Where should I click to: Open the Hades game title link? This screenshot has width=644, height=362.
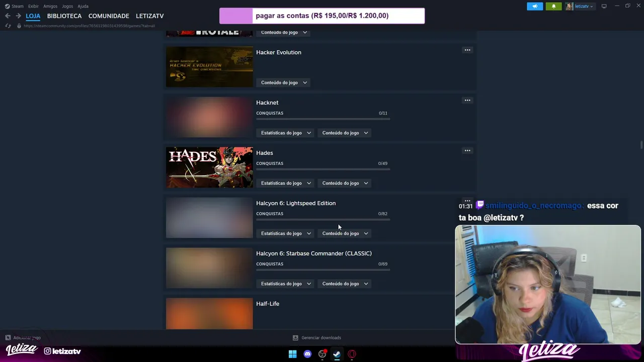tap(265, 153)
